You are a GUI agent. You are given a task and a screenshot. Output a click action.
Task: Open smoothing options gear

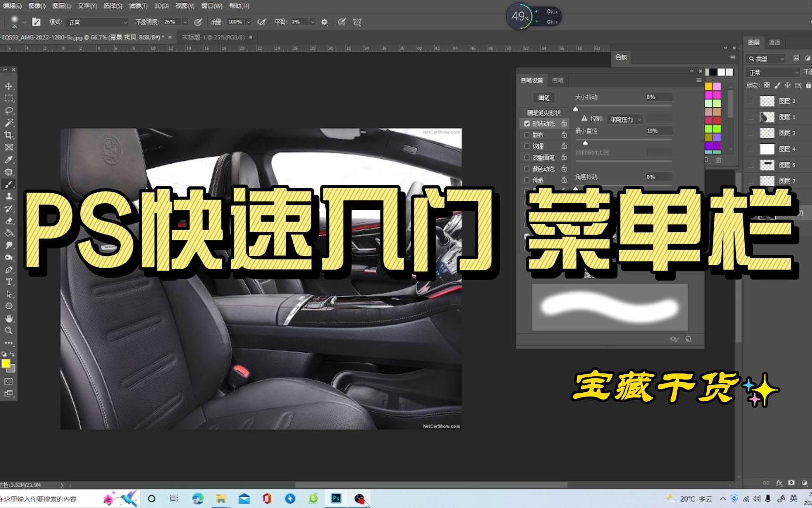324,22
